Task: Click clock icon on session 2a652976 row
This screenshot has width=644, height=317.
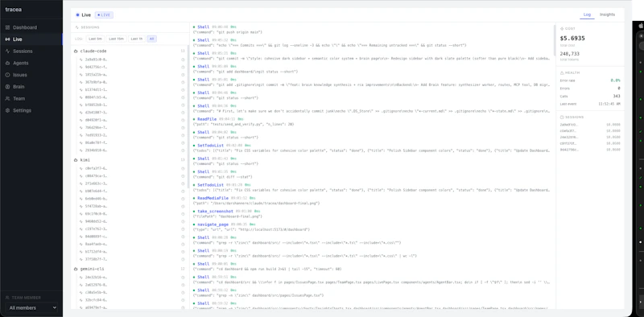Action: pyautogui.click(x=183, y=285)
